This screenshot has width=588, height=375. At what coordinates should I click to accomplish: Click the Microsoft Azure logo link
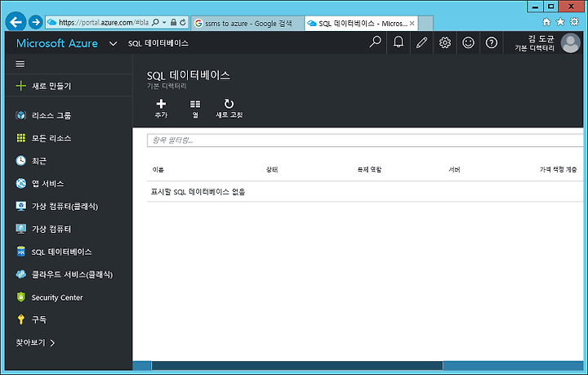57,43
